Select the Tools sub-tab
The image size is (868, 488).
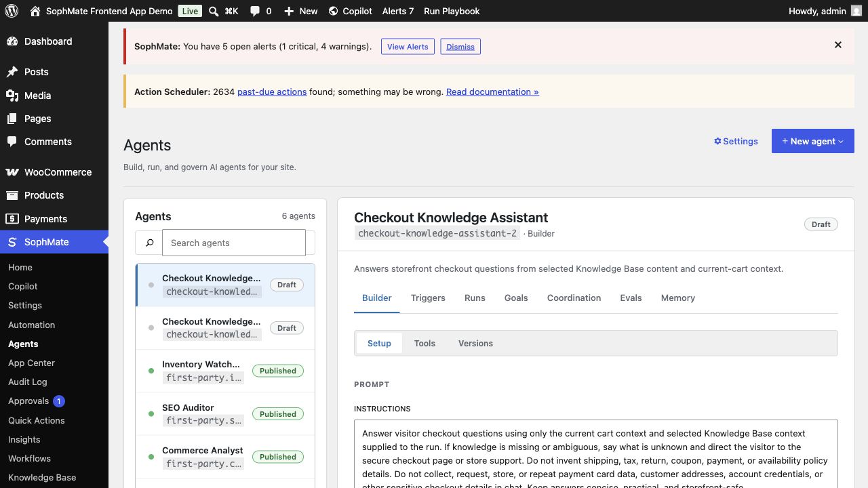coord(425,343)
